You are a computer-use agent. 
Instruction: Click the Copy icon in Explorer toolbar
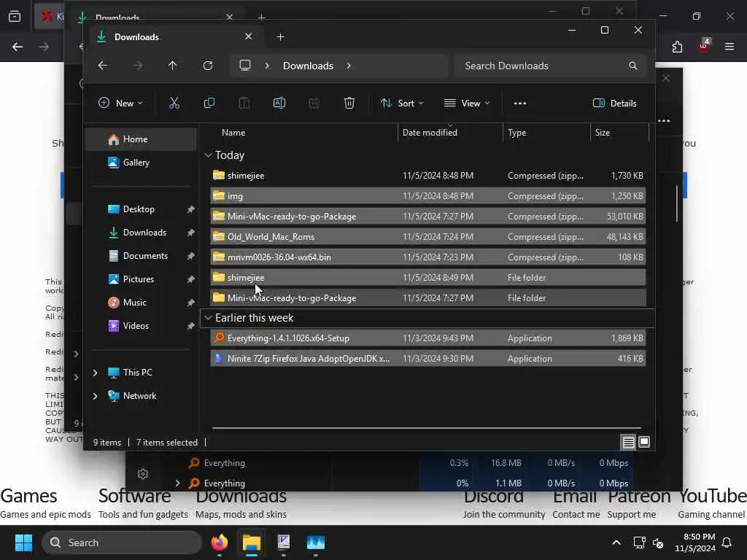[209, 103]
